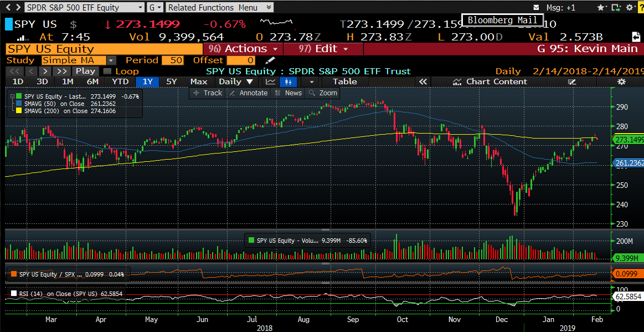Select the 1Y range tab
This screenshot has width=644, height=332.
[147, 81]
